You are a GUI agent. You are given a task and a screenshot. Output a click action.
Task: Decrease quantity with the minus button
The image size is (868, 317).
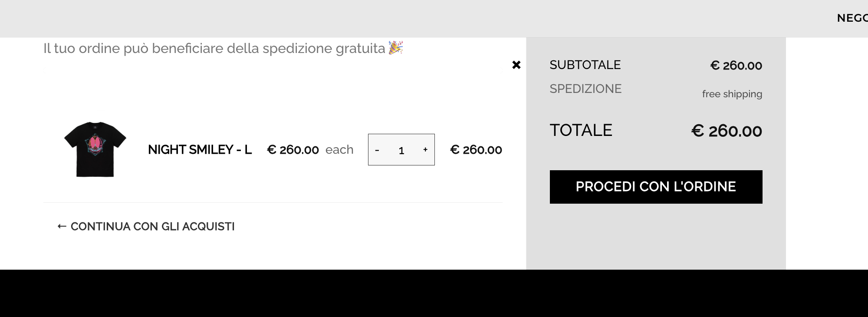[x=377, y=150]
